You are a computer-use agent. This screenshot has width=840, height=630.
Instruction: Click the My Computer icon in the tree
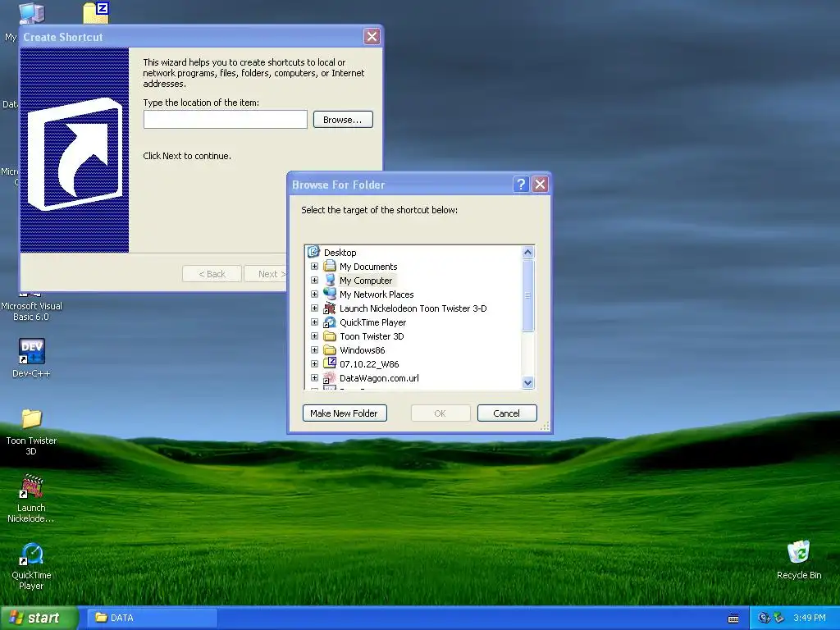[330, 281]
